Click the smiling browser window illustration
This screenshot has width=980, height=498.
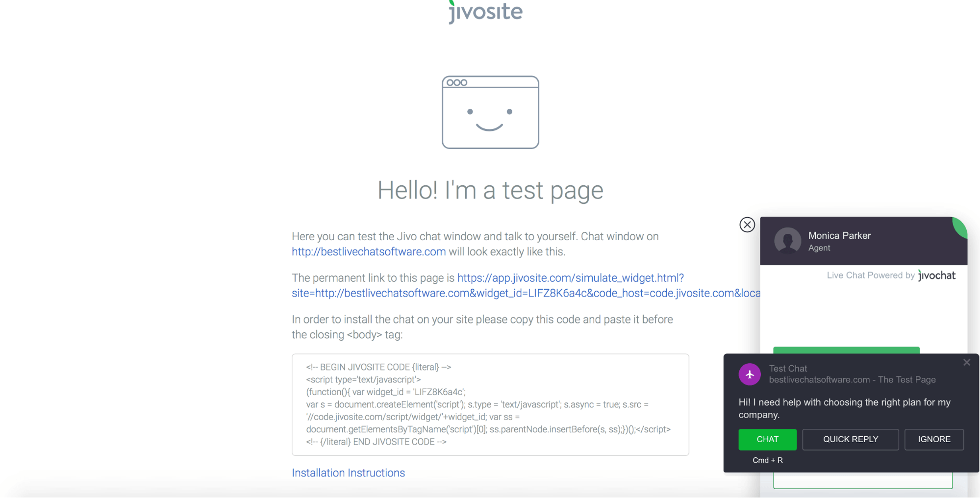click(x=490, y=112)
